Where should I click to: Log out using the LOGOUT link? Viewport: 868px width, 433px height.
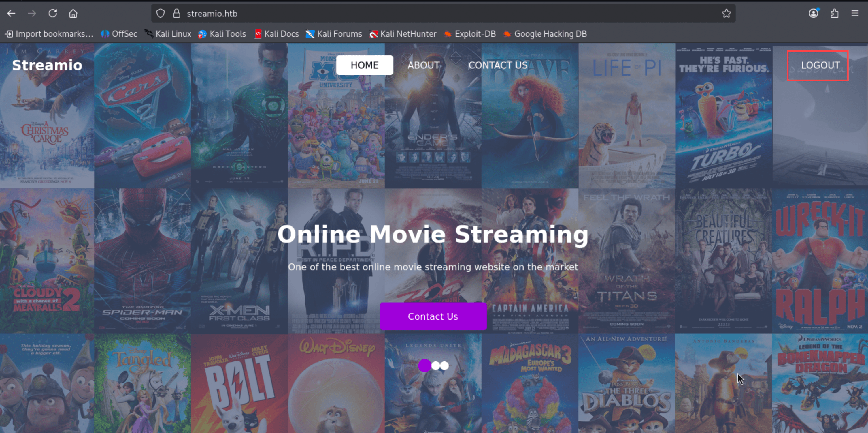(820, 65)
